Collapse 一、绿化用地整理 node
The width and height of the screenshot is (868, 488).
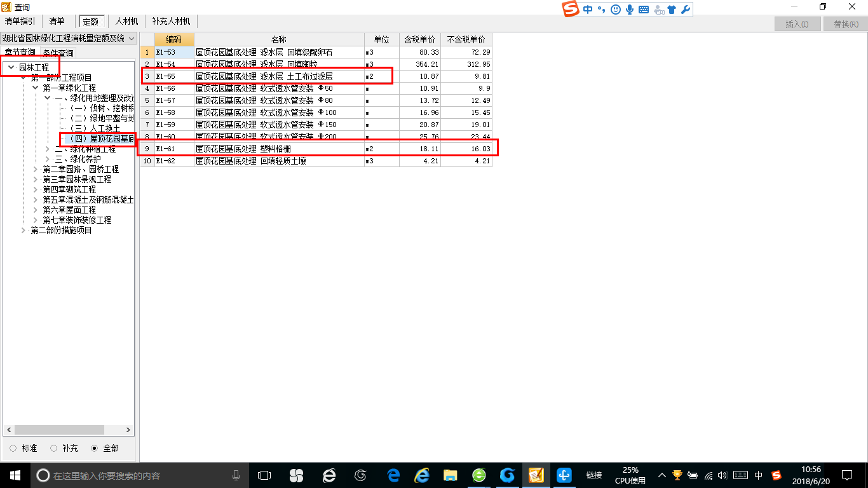click(48, 98)
